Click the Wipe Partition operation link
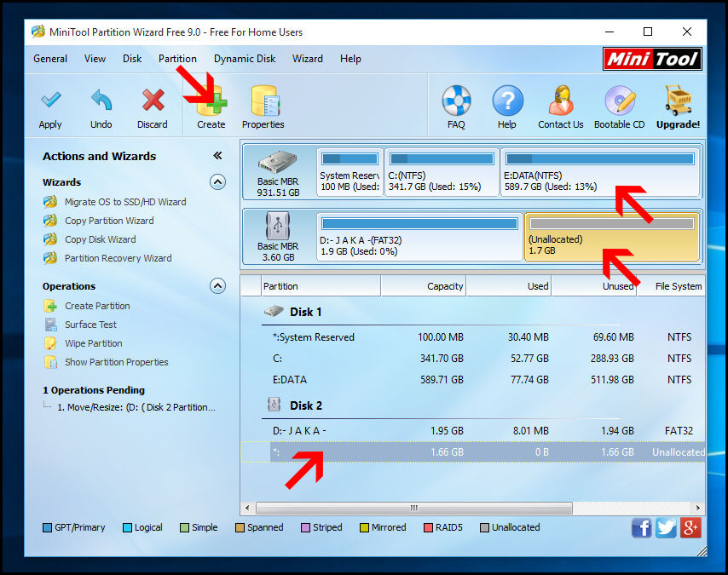 click(x=93, y=343)
